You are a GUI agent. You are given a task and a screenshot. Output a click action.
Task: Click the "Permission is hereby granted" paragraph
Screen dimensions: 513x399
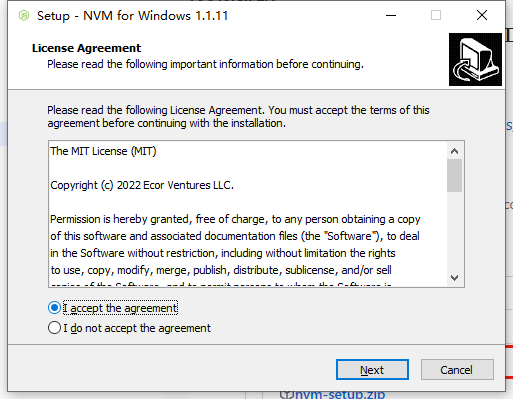click(235, 245)
